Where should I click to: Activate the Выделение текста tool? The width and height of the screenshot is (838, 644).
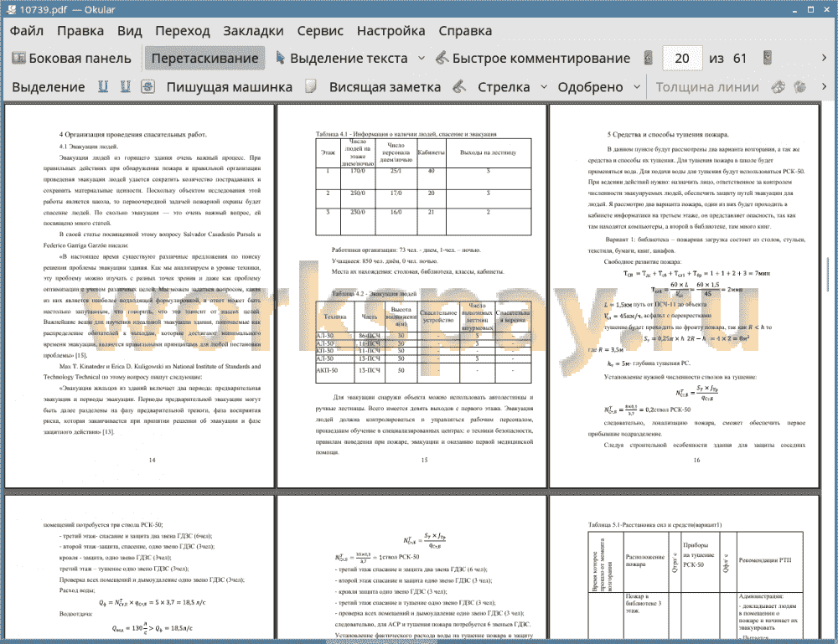pyautogui.click(x=342, y=59)
